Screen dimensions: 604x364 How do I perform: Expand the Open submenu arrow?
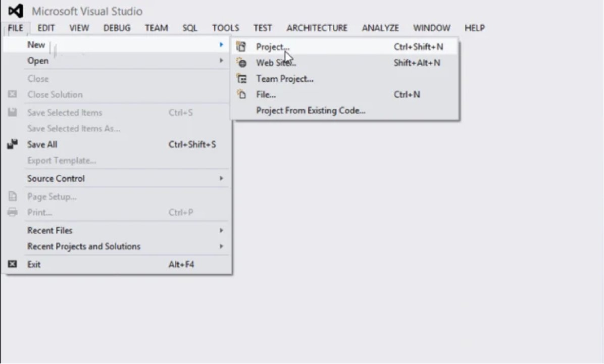click(x=221, y=61)
